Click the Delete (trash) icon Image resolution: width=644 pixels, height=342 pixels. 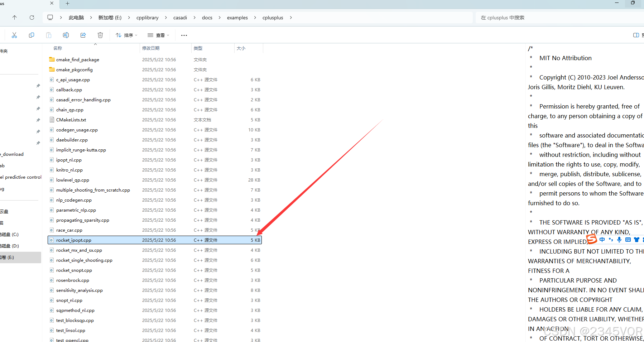[100, 35]
